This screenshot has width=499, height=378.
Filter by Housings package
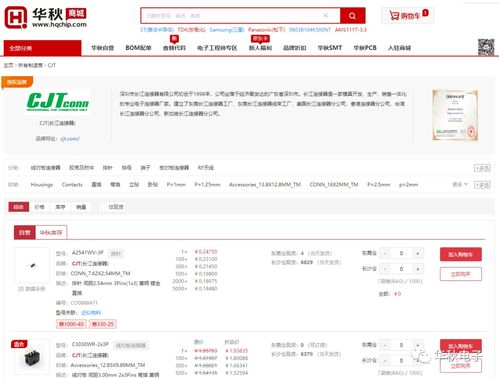tap(42, 185)
